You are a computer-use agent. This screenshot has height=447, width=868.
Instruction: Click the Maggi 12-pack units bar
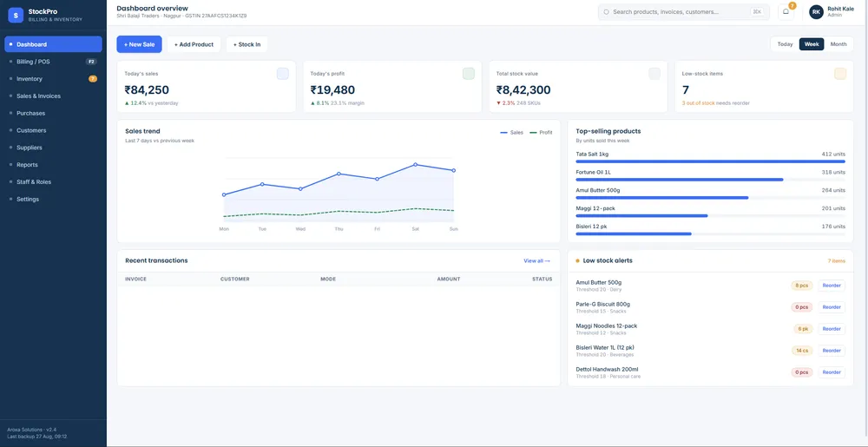(710, 216)
